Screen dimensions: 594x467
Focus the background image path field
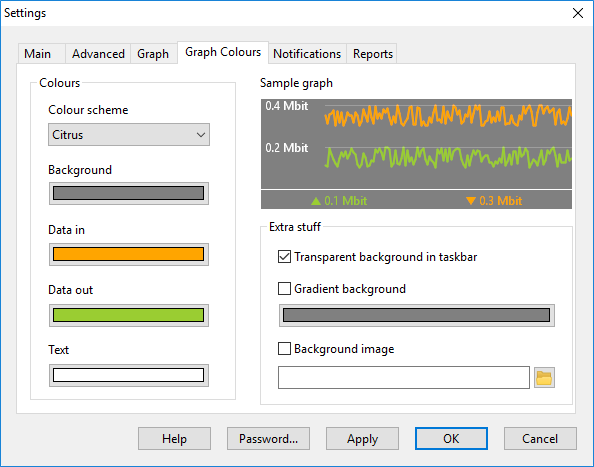tap(404, 377)
